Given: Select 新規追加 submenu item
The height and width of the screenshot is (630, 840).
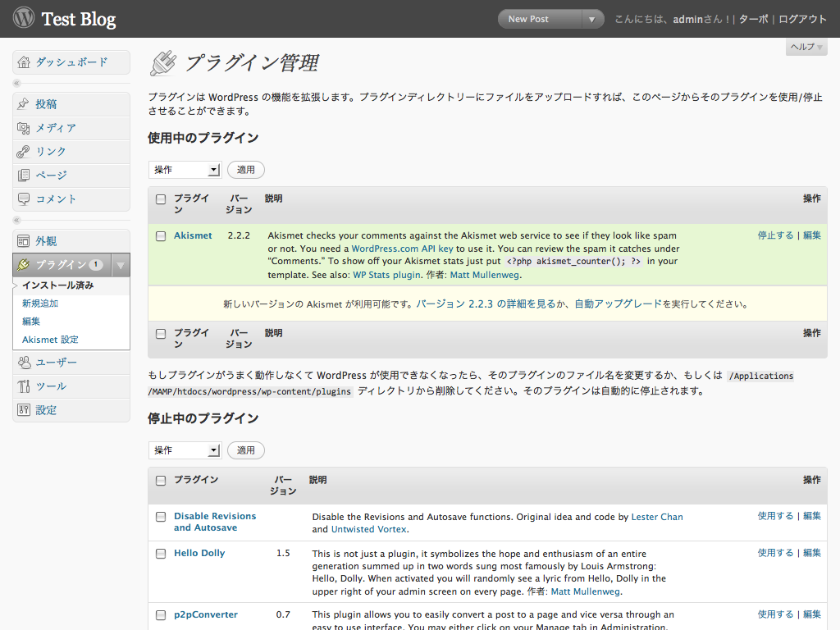Looking at the screenshot, I should (40, 304).
